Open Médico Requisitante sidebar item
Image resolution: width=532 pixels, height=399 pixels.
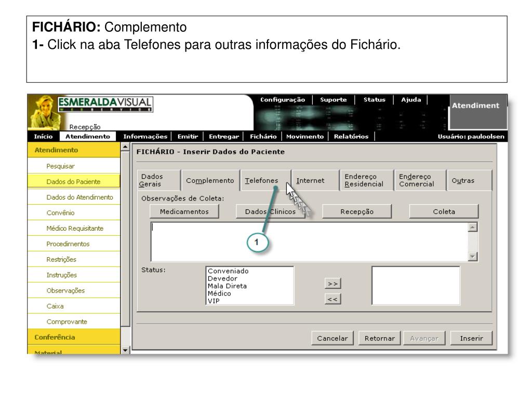74,229
